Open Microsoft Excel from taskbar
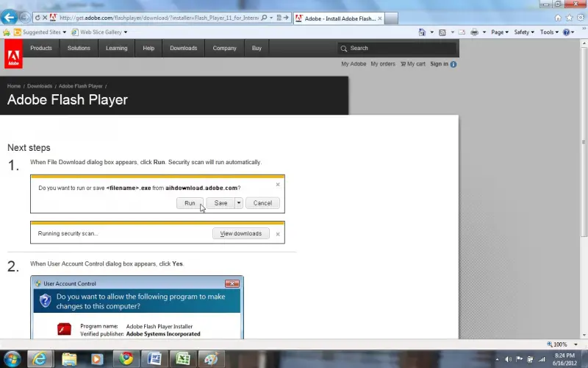 pos(183,358)
